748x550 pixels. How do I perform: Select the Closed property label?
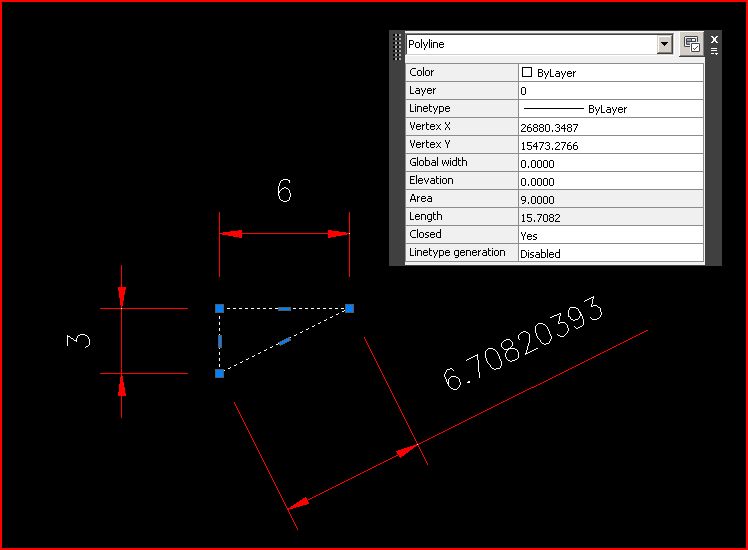point(425,234)
